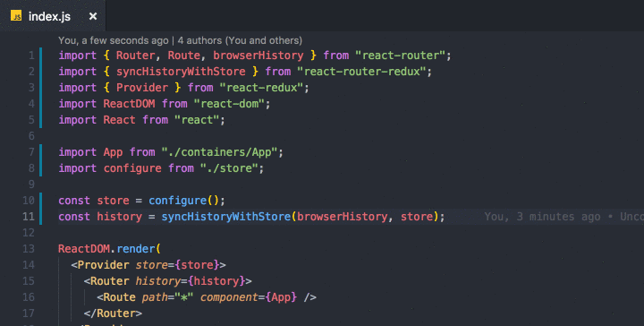Close the index.js tab
This screenshot has width=644, height=326.
tap(93, 16)
